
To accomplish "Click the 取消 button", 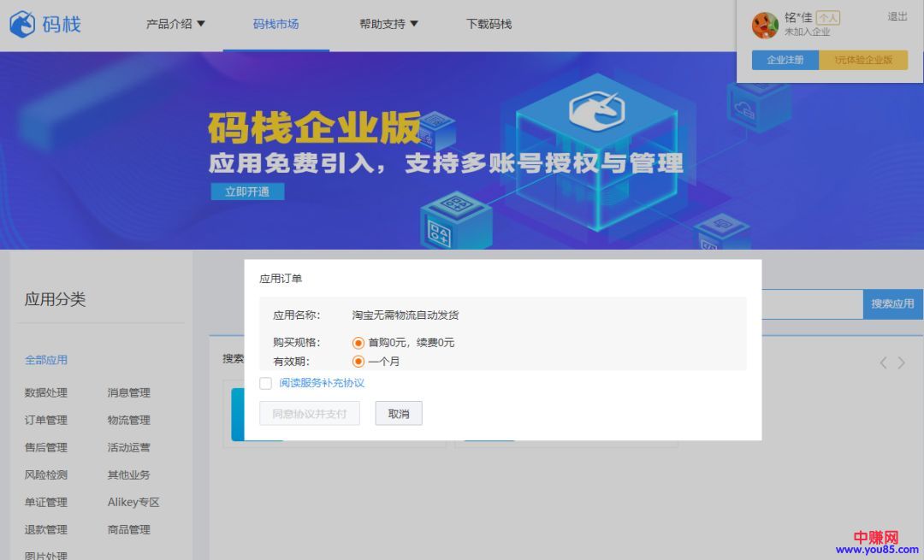I will coord(399,414).
